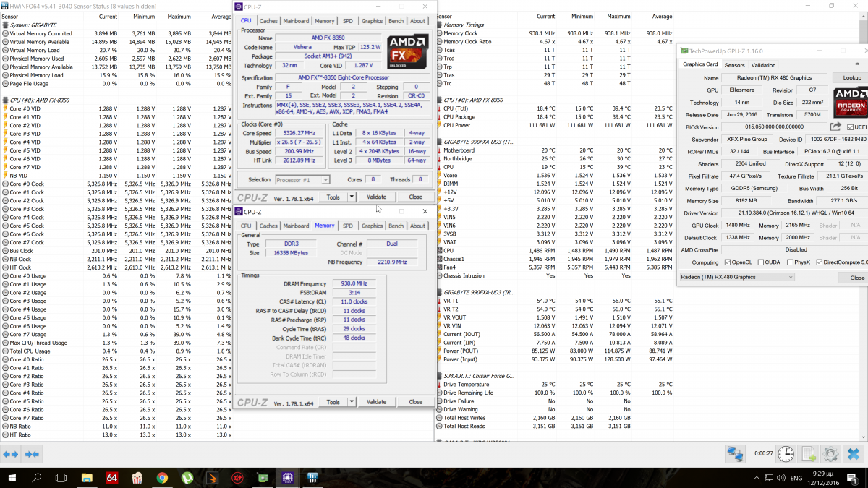The image size is (868, 488).
Task: Toggle PhysX checkbox in GPU-Z
Action: [x=790, y=262]
